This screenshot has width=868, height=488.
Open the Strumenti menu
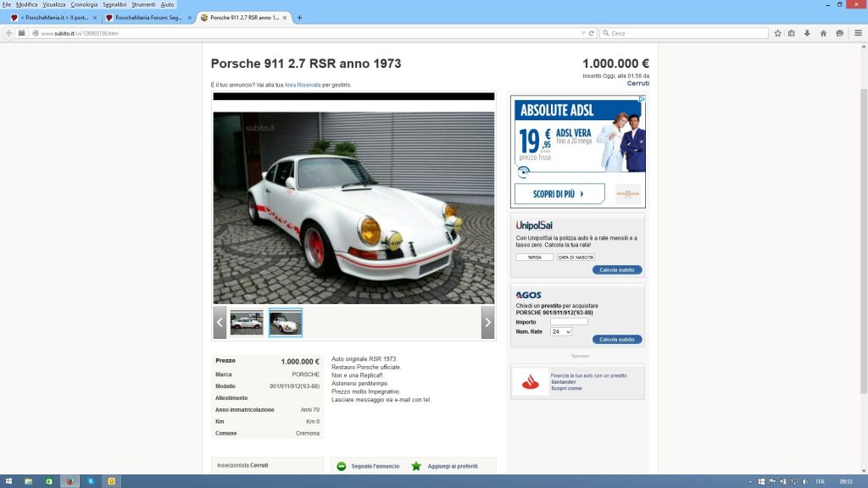point(143,4)
